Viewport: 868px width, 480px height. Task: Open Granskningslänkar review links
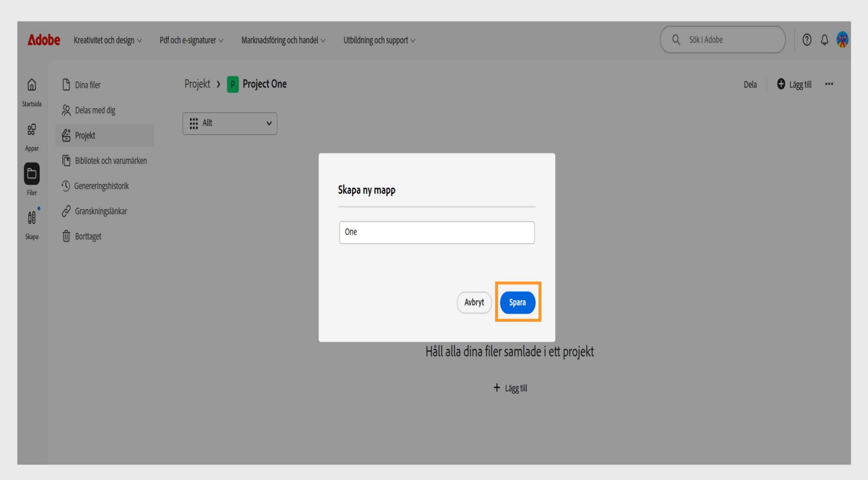coord(101,211)
